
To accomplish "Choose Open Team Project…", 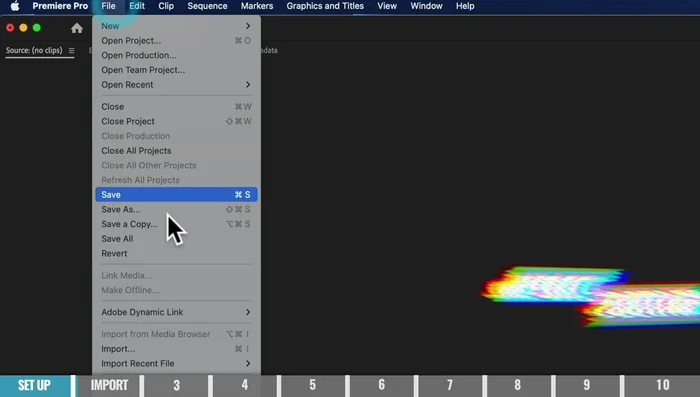I will pyautogui.click(x=176, y=70).
